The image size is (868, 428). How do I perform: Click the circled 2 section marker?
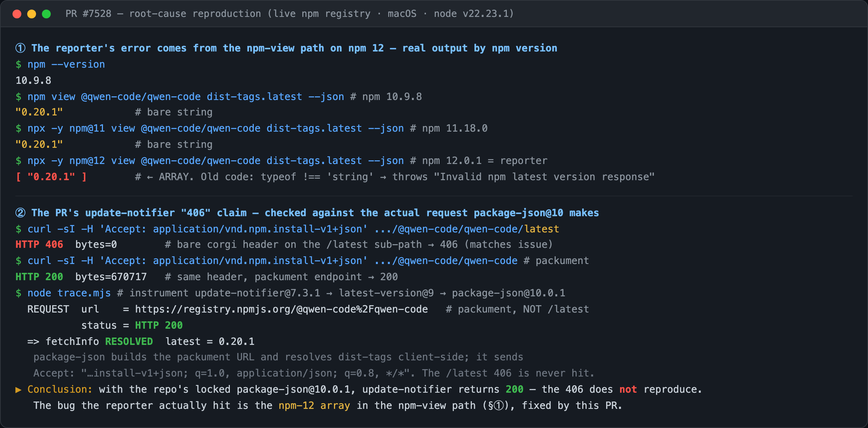(20, 213)
